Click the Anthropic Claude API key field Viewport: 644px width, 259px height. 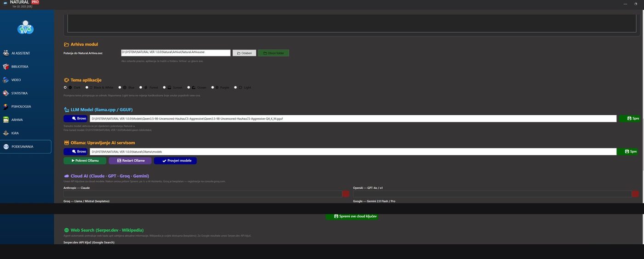click(x=202, y=194)
